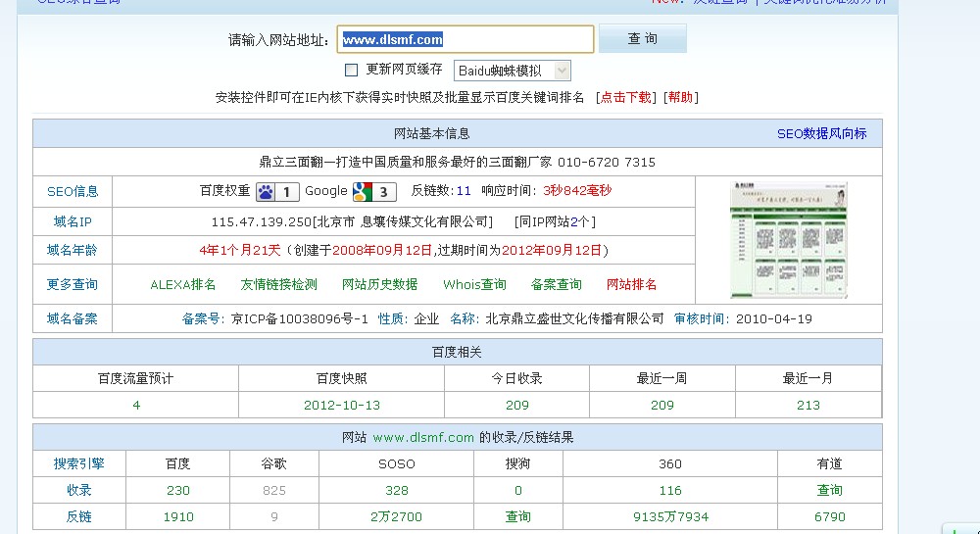The width and height of the screenshot is (980, 534).
Task: Click 搜狗 收录 value 0
Action: click(518, 491)
